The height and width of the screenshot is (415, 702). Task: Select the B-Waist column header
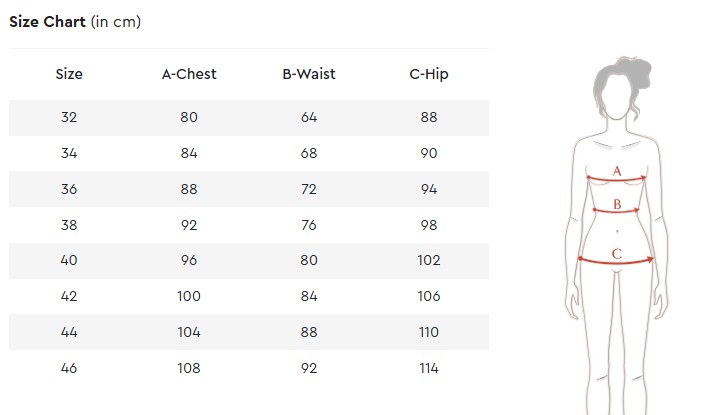(x=309, y=74)
